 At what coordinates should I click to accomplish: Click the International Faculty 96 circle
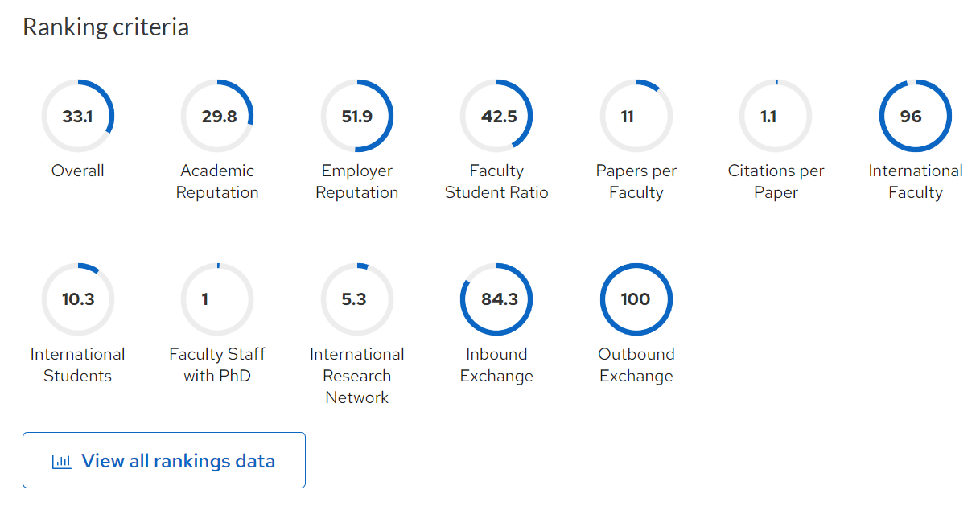916,117
